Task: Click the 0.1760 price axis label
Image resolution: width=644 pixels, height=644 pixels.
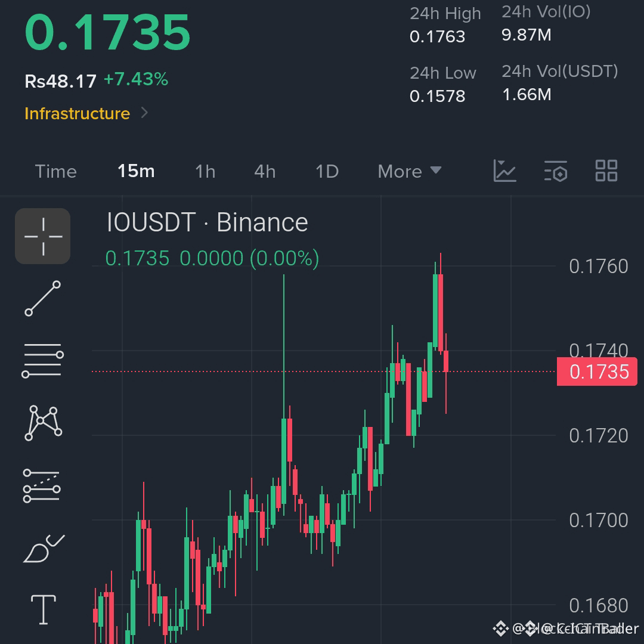Action: coord(599,266)
